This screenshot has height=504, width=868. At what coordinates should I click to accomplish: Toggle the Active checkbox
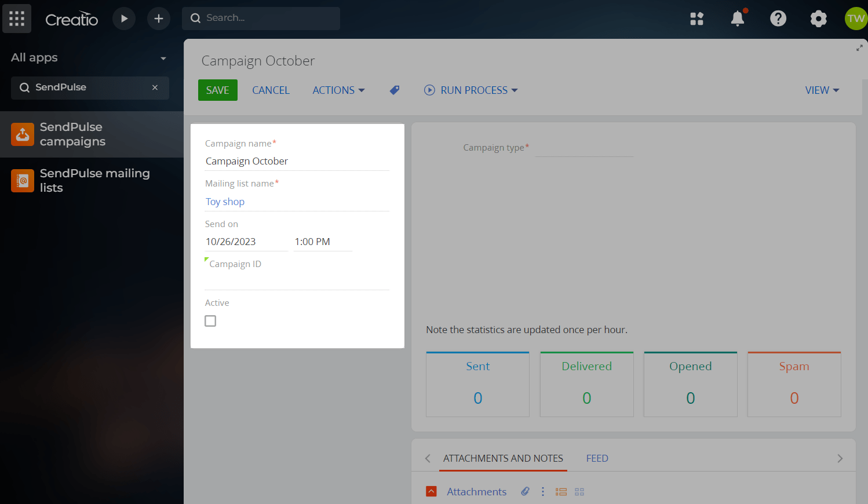210,321
